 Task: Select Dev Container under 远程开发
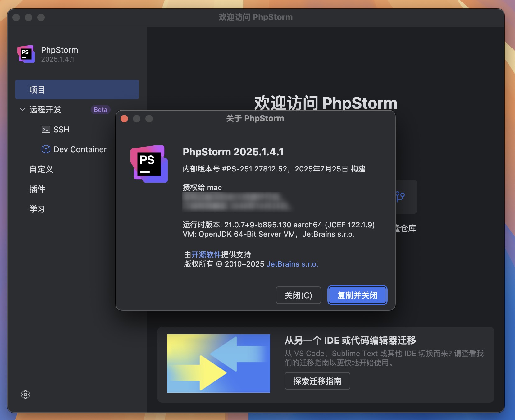point(80,149)
